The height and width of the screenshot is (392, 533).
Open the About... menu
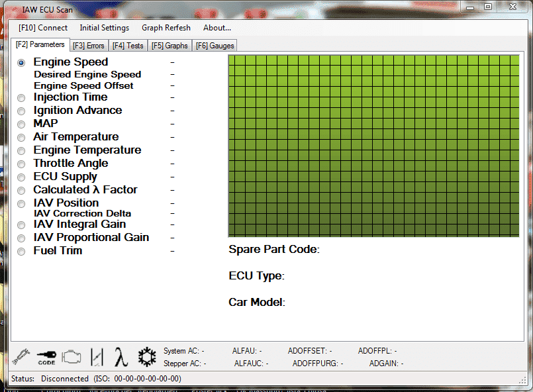click(217, 28)
